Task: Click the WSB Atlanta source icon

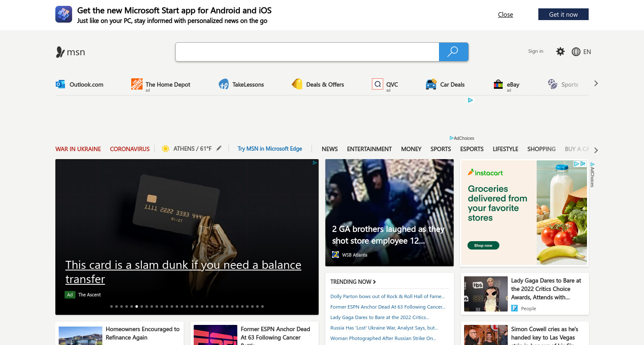Action: tap(335, 255)
